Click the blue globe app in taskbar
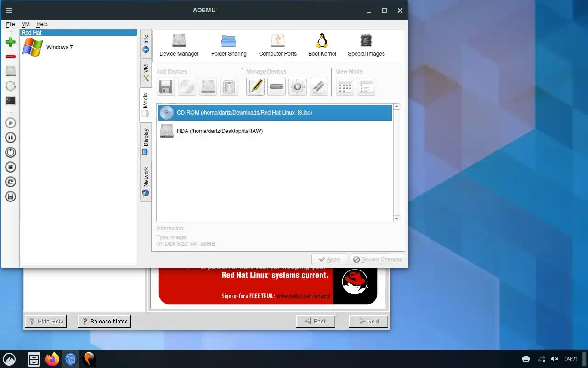Viewport: 588px width, 368px height. [70, 359]
